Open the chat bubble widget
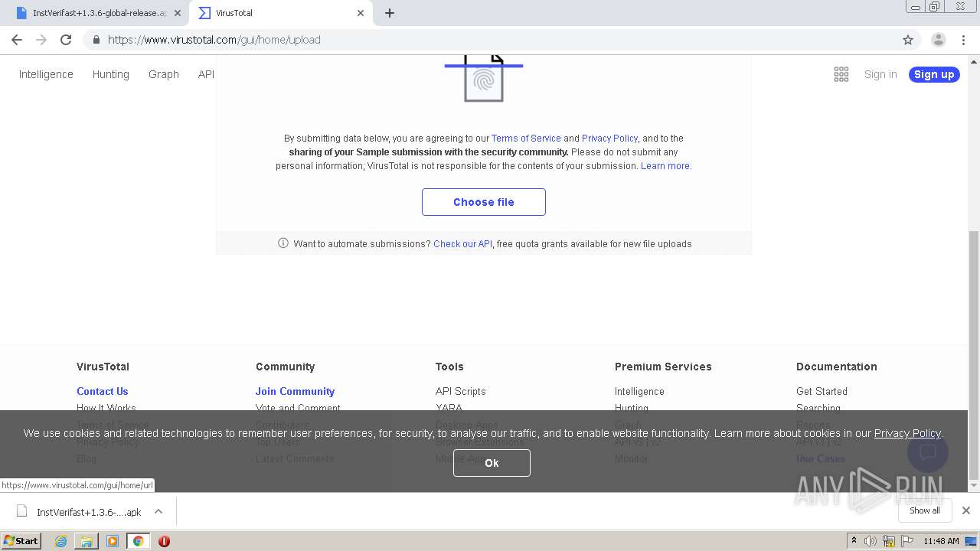The height and width of the screenshot is (551, 980). (928, 452)
